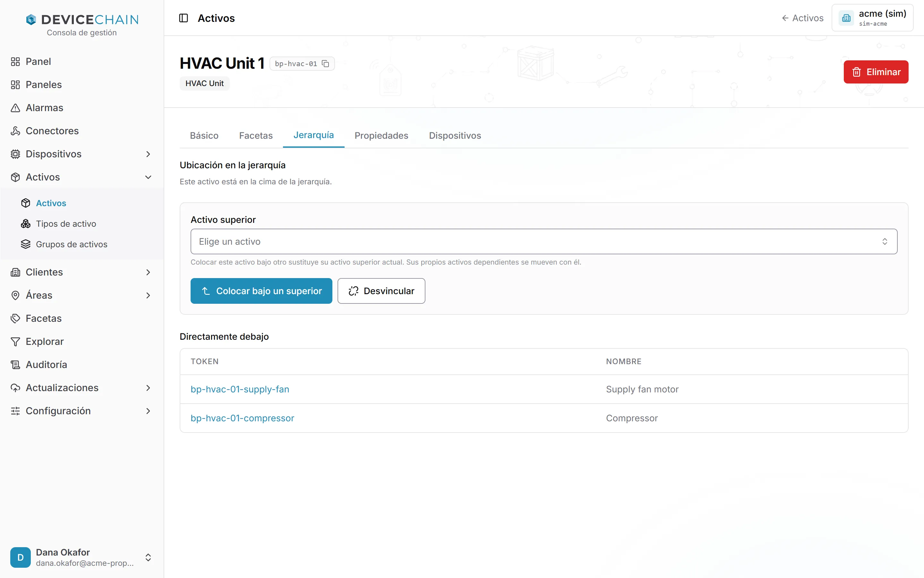Go to Conectores in sidebar
The image size is (924, 578).
coord(52,131)
